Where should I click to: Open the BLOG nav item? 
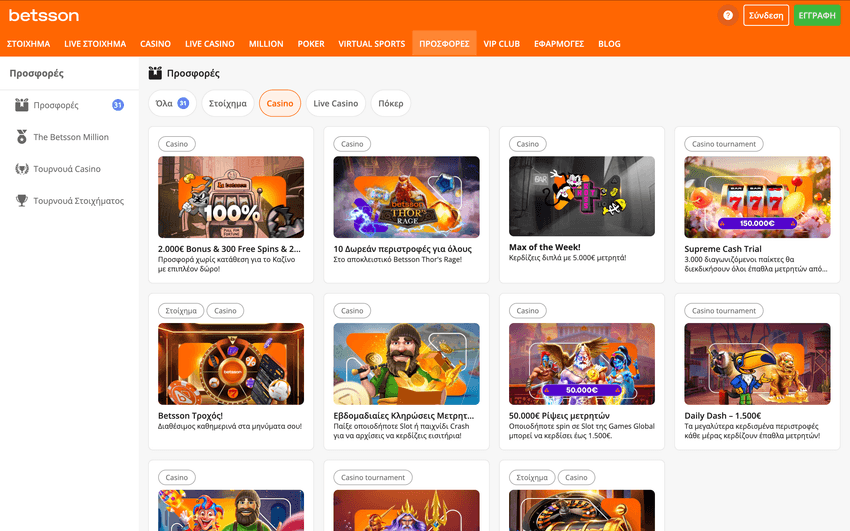tap(609, 44)
